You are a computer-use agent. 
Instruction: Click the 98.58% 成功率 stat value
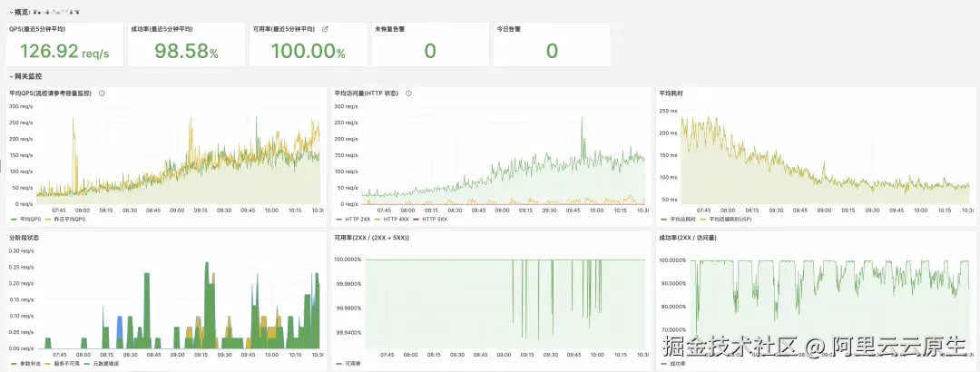click(x=186, y=52)
